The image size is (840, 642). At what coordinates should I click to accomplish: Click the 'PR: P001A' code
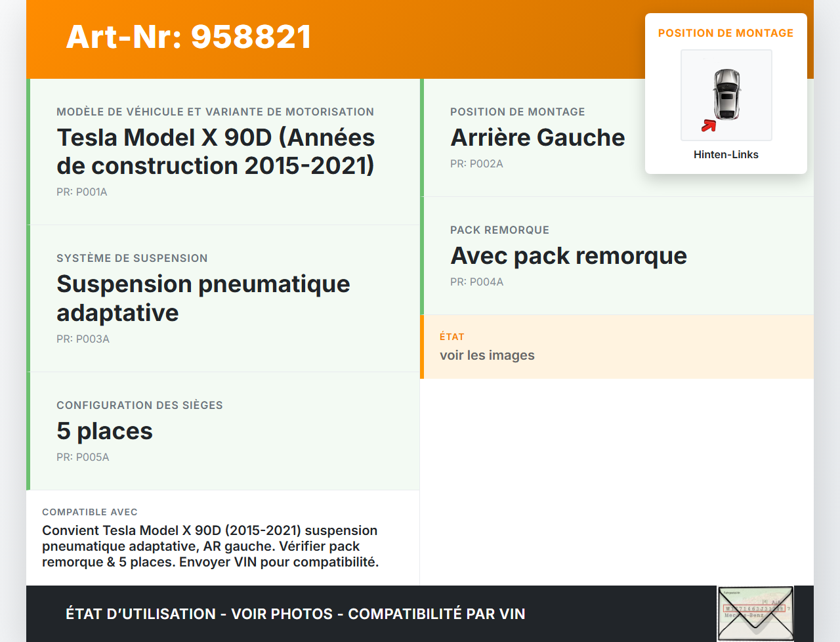(82, 192)
